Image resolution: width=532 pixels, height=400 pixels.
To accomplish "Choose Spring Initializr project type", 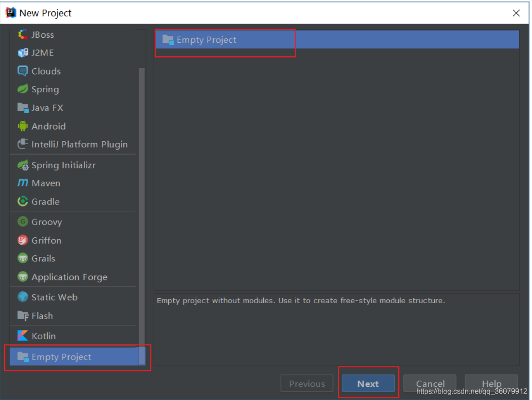I will pyautogui.click(x=73, y=165).
